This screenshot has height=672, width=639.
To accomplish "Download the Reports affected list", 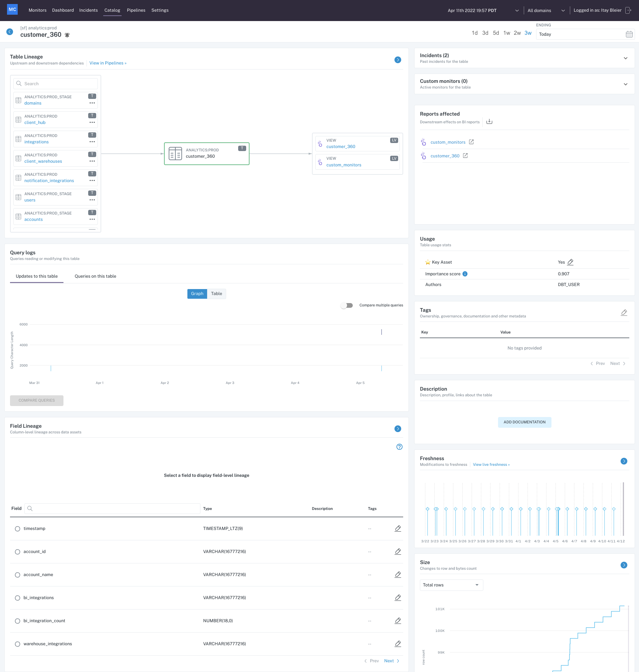I will tap(489, 122).
